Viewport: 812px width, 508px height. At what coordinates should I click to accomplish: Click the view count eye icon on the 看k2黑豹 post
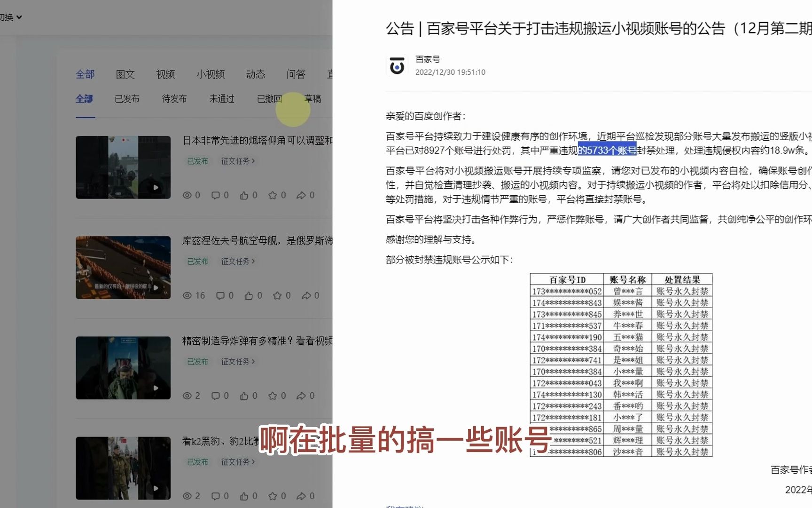[x=187, y=496]
